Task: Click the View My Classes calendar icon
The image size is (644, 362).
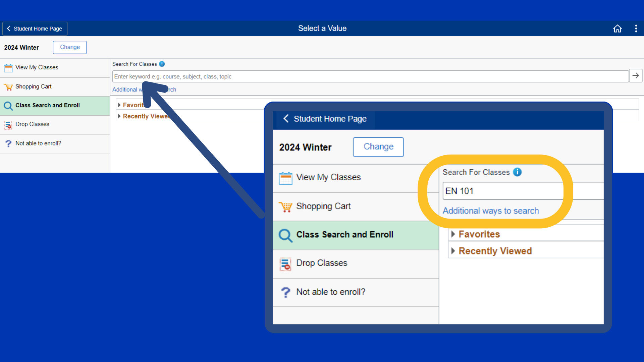Action: 8,68
